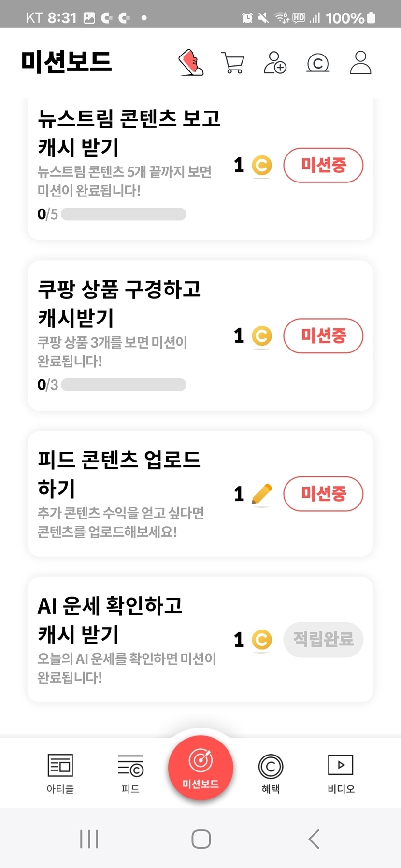Tap the add friend icon
This screenshot has width=401, height=868.
pos(275,62)
